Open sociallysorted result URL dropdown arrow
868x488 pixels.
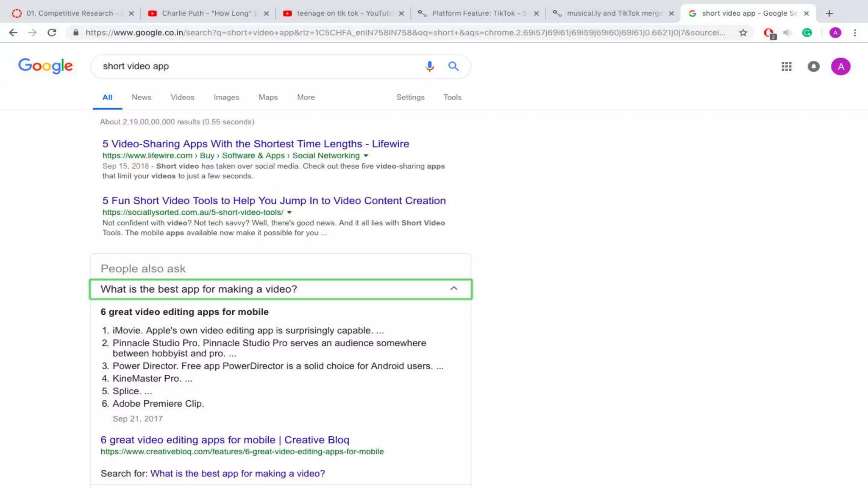pyautogui.click(x=289, y=212)
